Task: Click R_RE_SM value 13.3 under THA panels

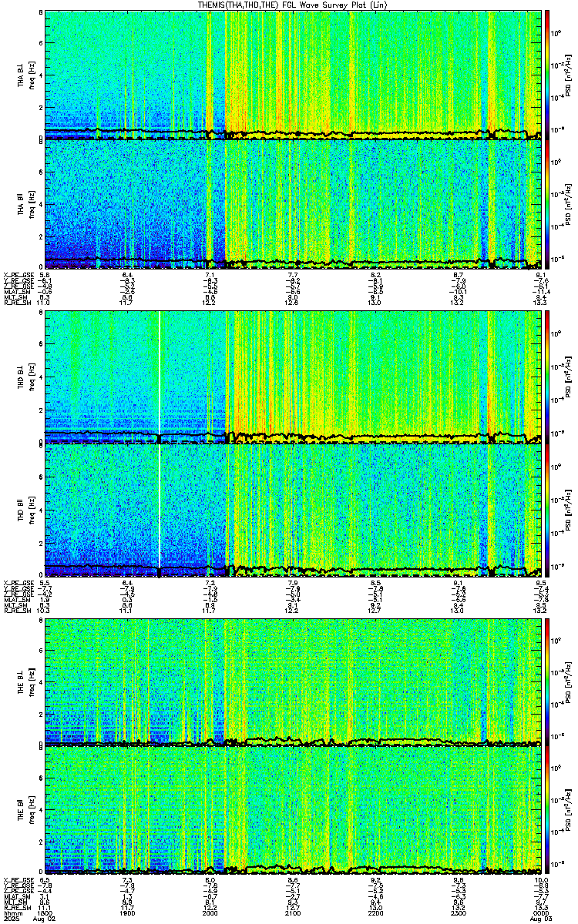Action: (541, 303)
